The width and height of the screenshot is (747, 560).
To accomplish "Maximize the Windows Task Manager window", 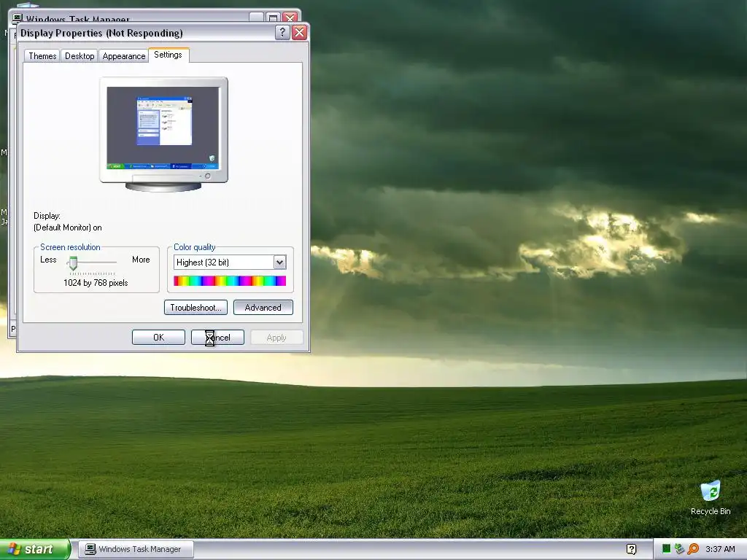I will point(273,17).
